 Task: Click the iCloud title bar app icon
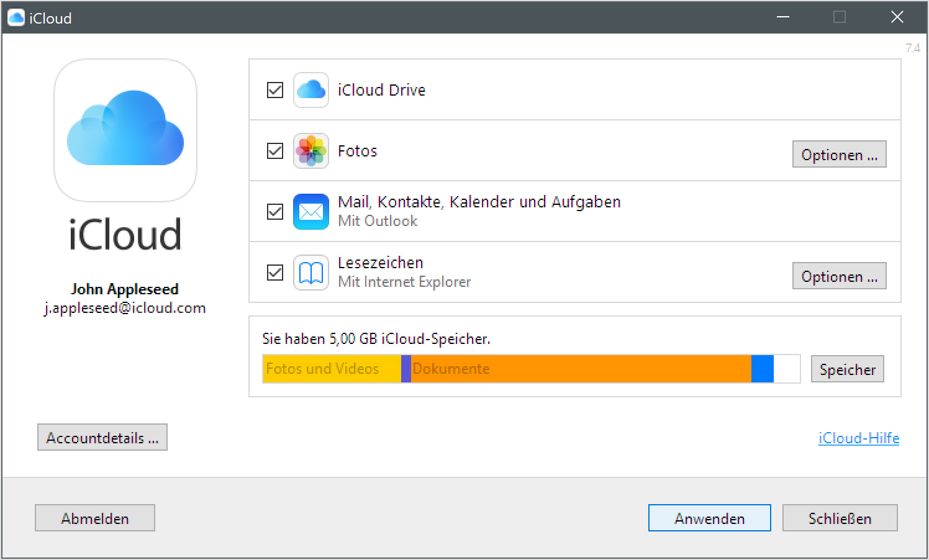coord(16,17)
